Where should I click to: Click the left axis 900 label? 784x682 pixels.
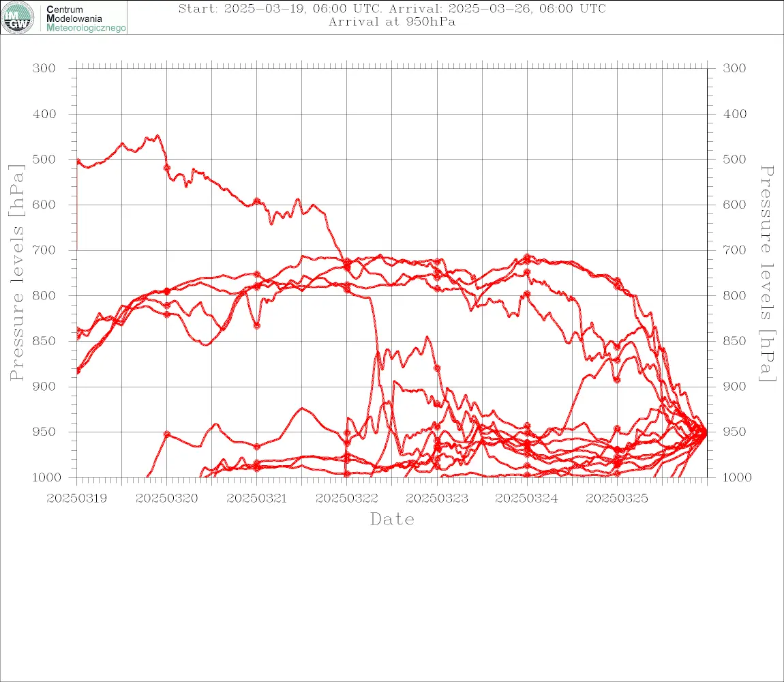coord(44,387)
